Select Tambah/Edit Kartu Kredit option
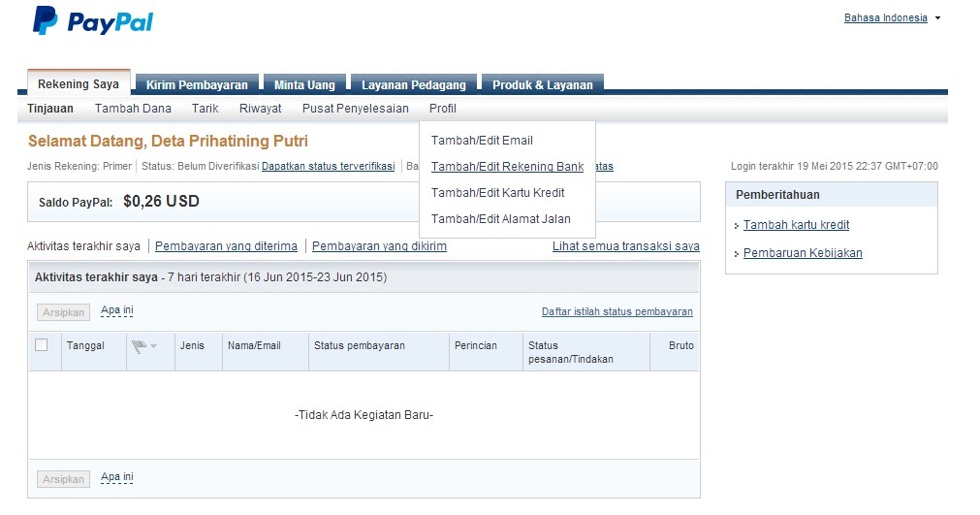Viewport: 980px width, 515px height. tap(497, 192)
